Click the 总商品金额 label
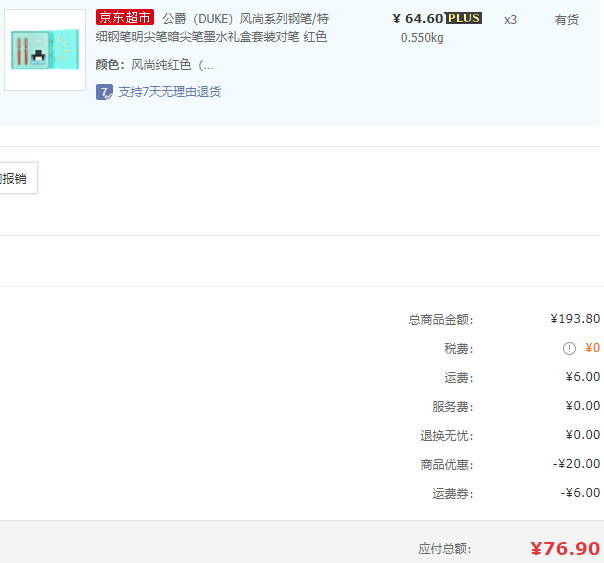Viewport: 604px width, 563px height. pos(441,320)
